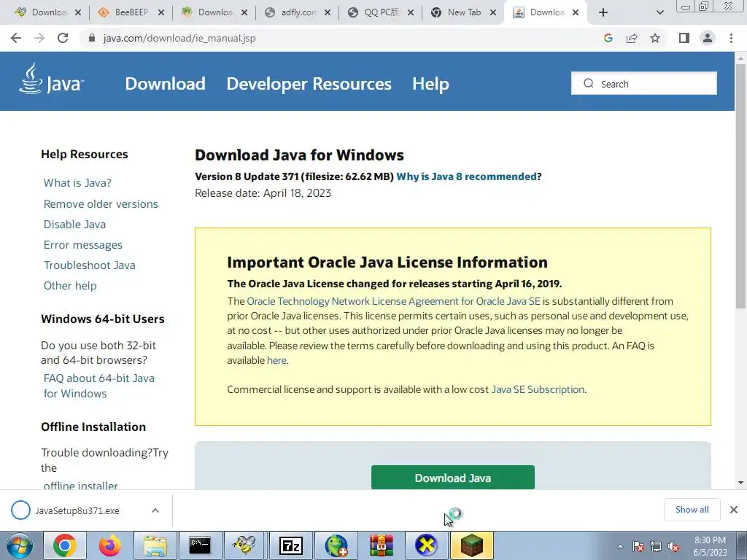
Task: Open File Explorer from taskbar
Action: click(x=155, y=545)
